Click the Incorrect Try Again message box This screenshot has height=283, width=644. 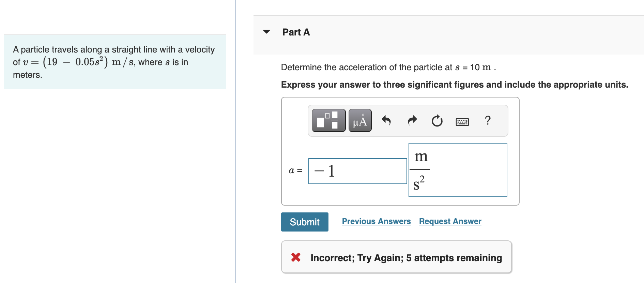(396, 257)
